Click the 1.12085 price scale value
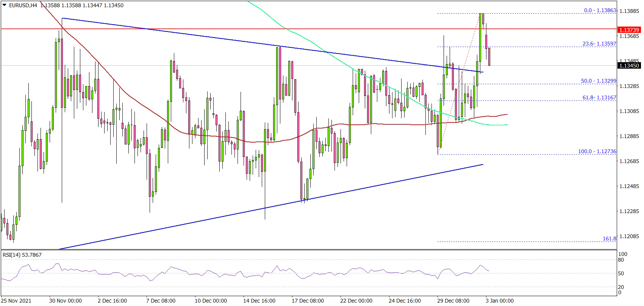 629,236
